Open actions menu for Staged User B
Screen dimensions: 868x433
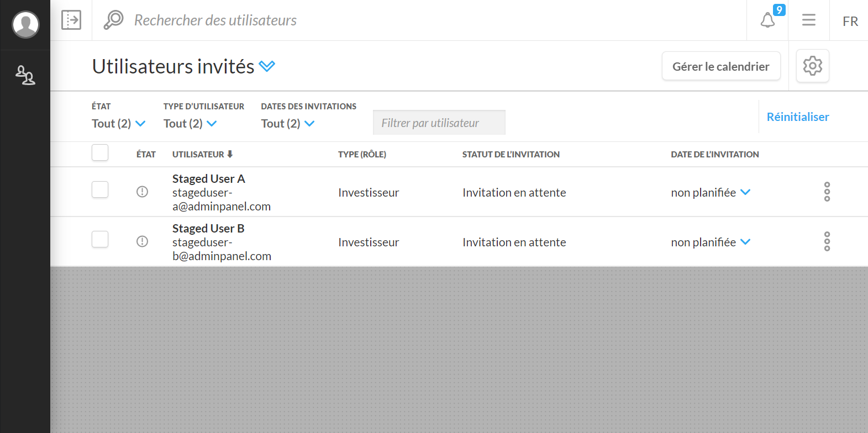coord(827,241)
